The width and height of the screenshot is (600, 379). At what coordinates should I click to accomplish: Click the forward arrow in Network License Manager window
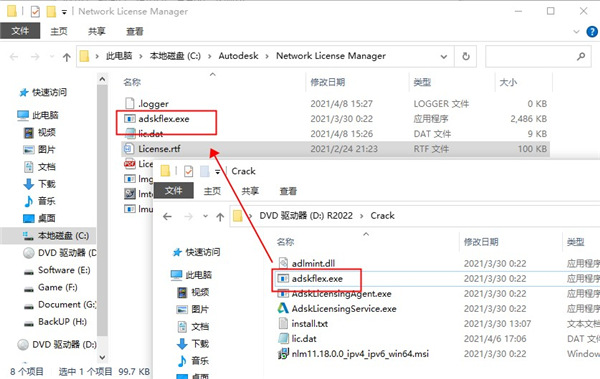pyautogui.click(x=35, y=57)
